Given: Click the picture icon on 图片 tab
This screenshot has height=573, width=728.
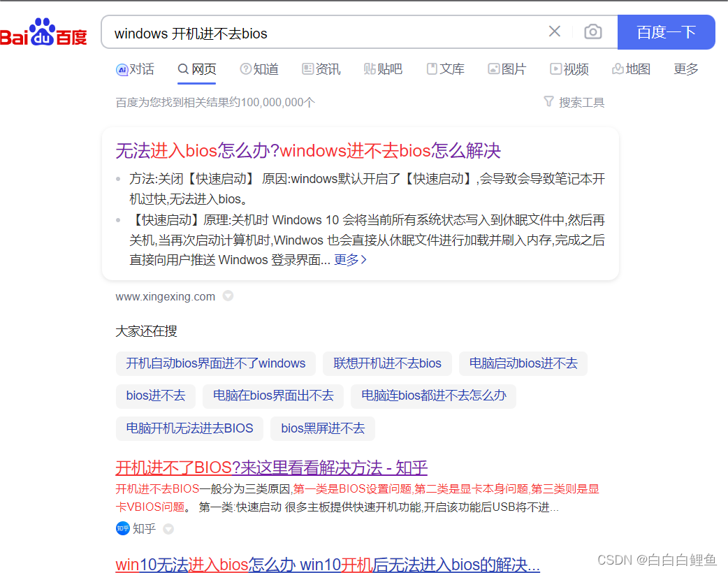Looking at the screenshot, I should 493,68.
